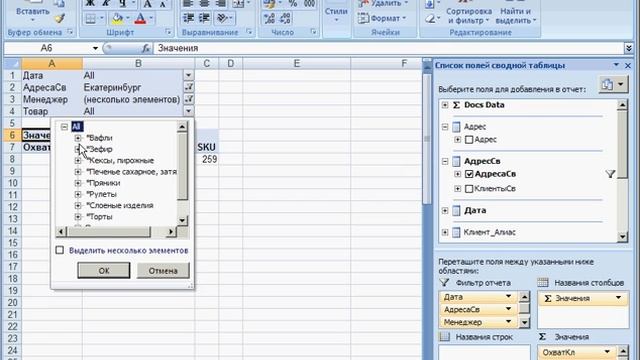Open Найти и выделить menu
640x360 pixels.
(516, 16)
